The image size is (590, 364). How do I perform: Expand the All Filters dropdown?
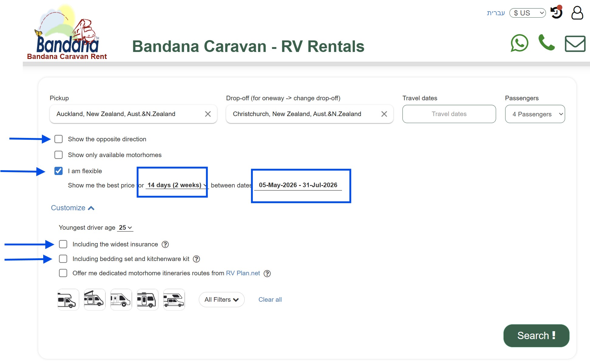click(221, 299)
